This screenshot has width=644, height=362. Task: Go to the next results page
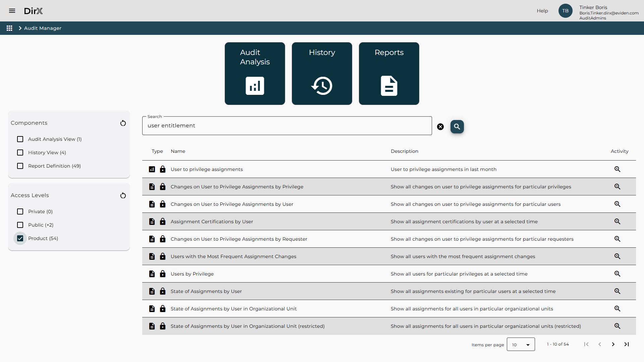613,344
